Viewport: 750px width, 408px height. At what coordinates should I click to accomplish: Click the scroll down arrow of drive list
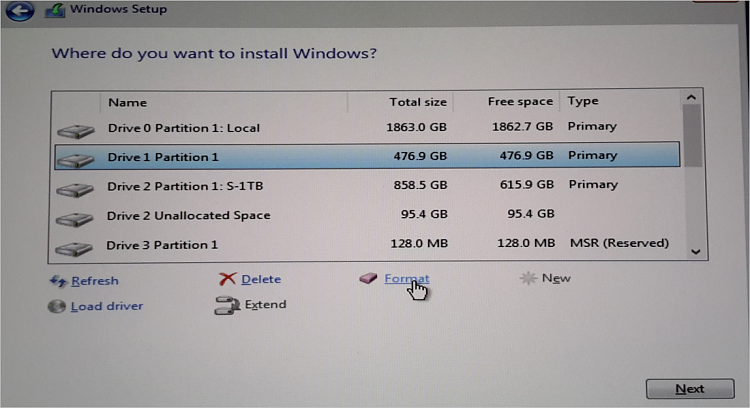(696, 252)
